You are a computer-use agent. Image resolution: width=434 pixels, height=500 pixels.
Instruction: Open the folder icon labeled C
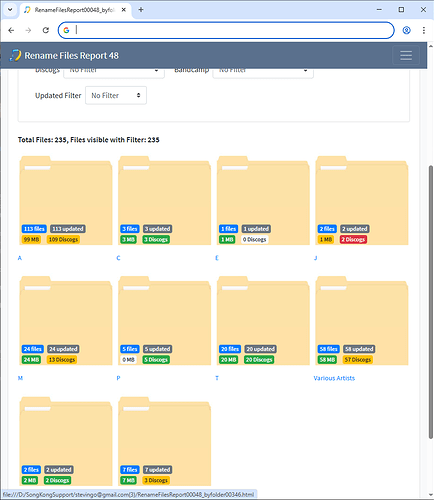(x=164, y=200)
